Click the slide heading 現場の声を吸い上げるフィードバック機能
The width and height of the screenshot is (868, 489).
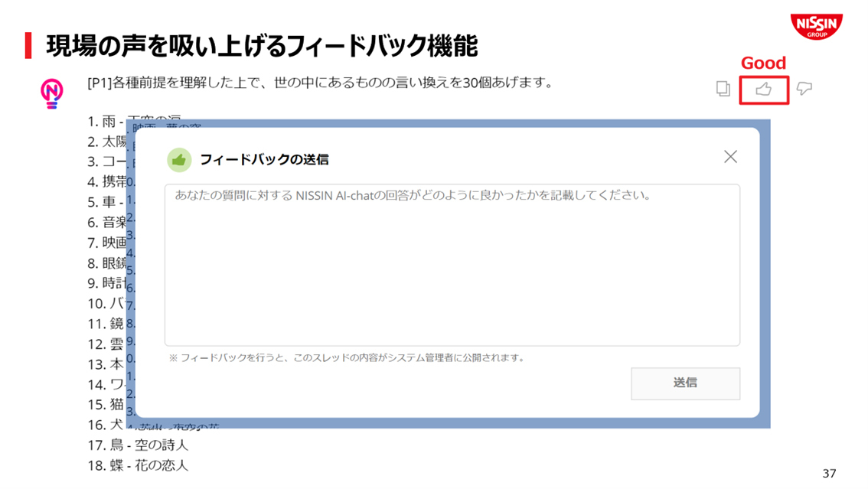(262, 45)
